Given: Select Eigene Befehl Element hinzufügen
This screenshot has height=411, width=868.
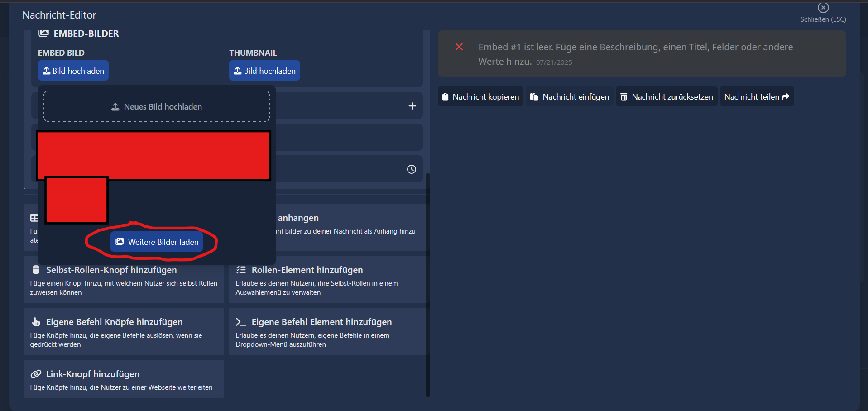Looking at the screenshot, I should tap(327, 332).
